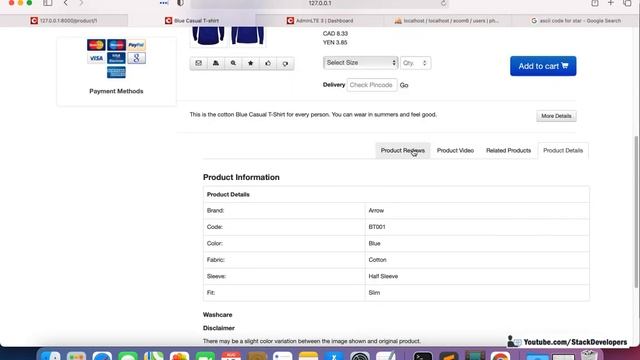Switch to the Product Video tab
Screen dimensions: 640x360
(456, 151)
